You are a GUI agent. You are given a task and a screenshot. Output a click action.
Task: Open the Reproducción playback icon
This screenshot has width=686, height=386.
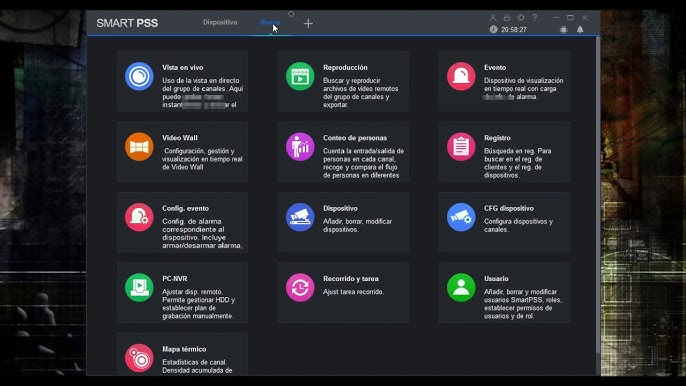pos(300,76)
